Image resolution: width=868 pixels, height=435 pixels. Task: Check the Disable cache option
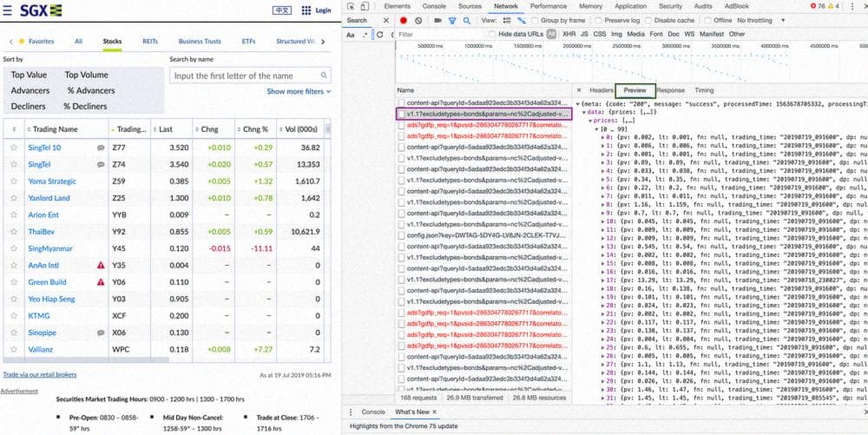tap(647, 20)
